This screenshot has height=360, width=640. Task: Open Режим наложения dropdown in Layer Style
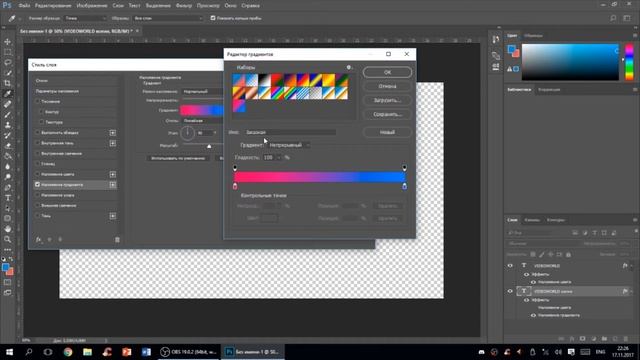click(202, 91)
